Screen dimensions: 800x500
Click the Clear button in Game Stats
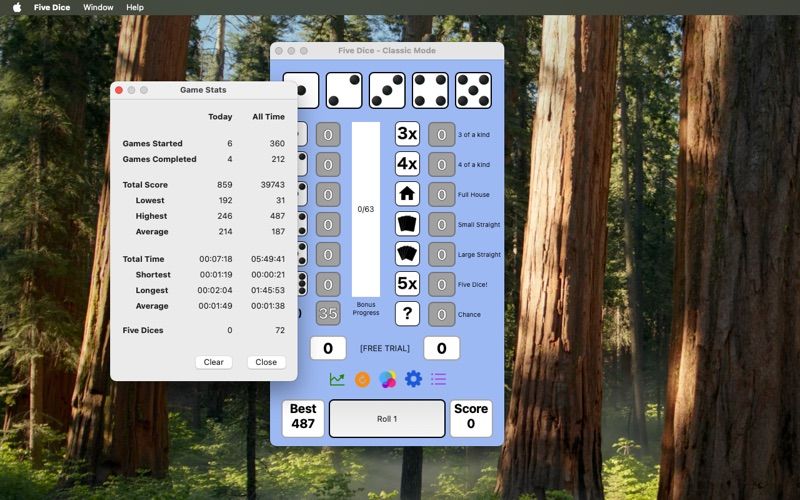[x=214, y=362]
